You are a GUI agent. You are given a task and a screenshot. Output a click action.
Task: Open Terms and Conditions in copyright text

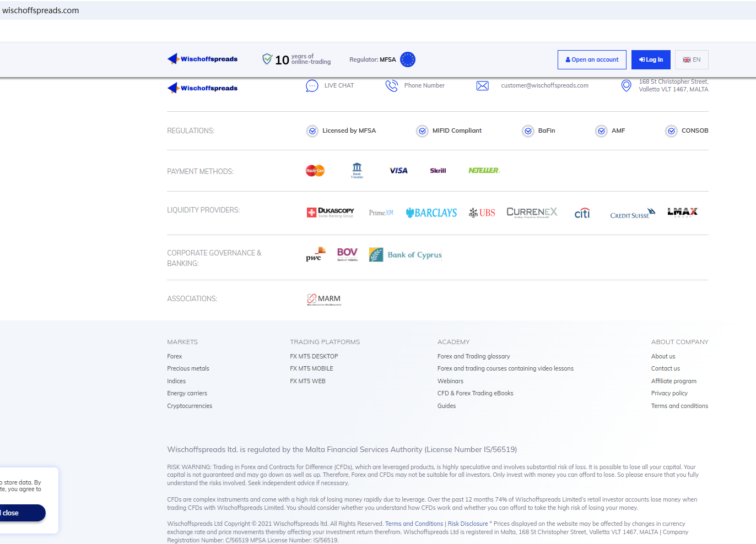414,524
